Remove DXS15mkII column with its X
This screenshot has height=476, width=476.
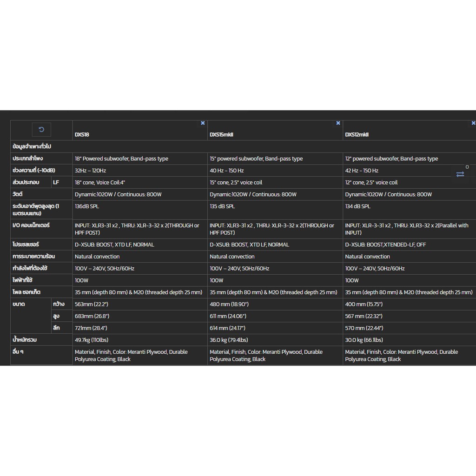coord(338,123)
